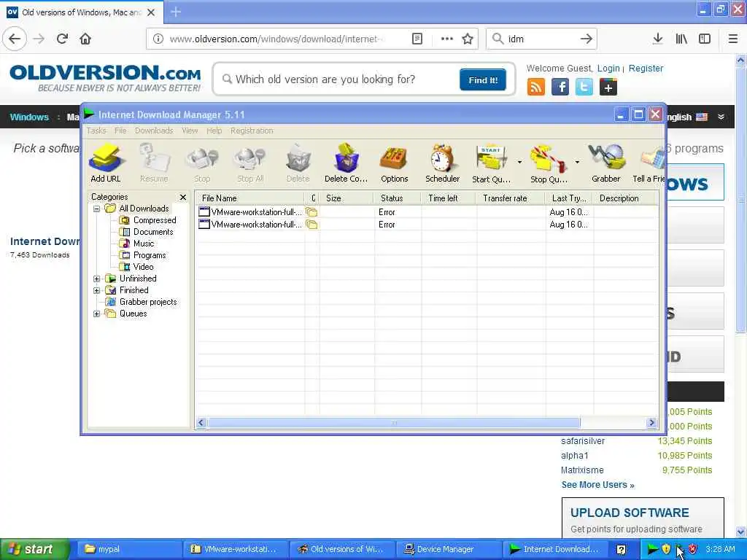
Task: Click browser Reload button
Action: point(62,39)
